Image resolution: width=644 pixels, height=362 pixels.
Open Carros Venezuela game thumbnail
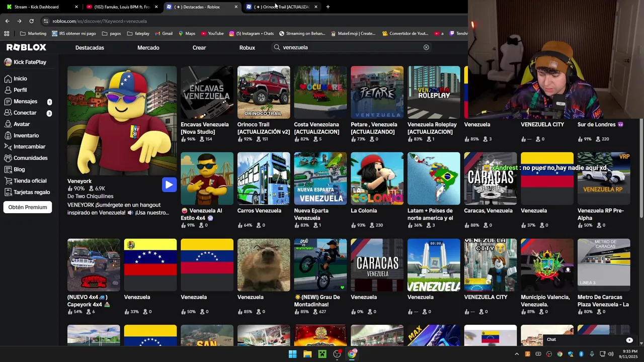coord(264,178)
